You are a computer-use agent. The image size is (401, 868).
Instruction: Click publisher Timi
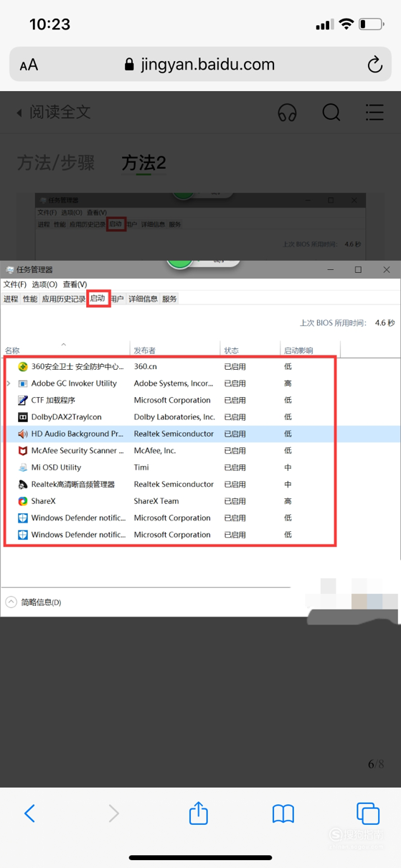point(142,467)
